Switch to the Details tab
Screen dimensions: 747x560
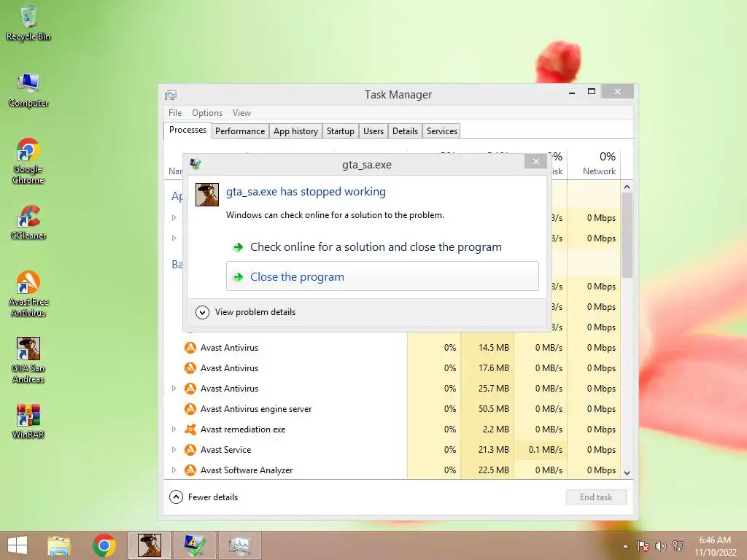[405, 131]
